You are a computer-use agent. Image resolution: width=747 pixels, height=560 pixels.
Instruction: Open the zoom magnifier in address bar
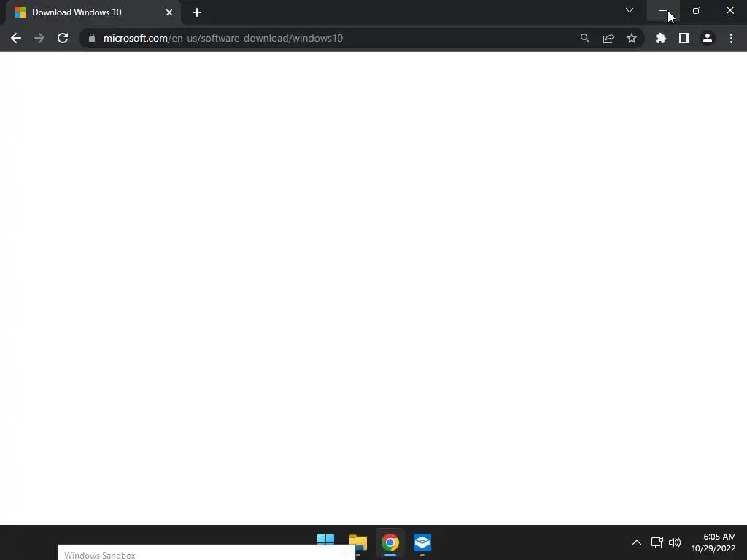click(584, 38)
